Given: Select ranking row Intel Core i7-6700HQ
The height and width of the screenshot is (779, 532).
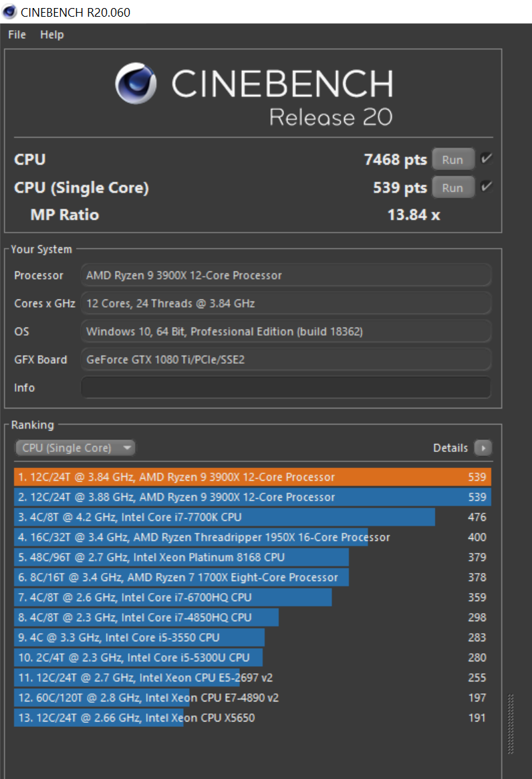Looking at the screenshot, I should 253,597.
